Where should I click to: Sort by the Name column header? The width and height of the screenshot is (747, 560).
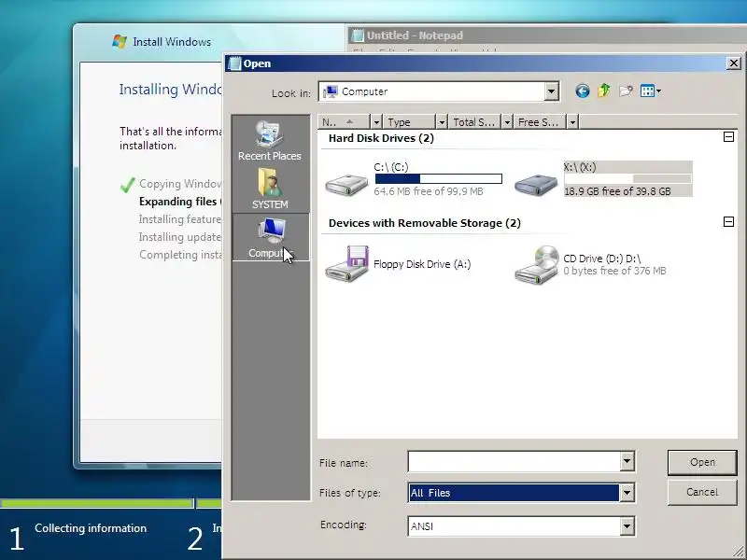(x=344, y=122)
